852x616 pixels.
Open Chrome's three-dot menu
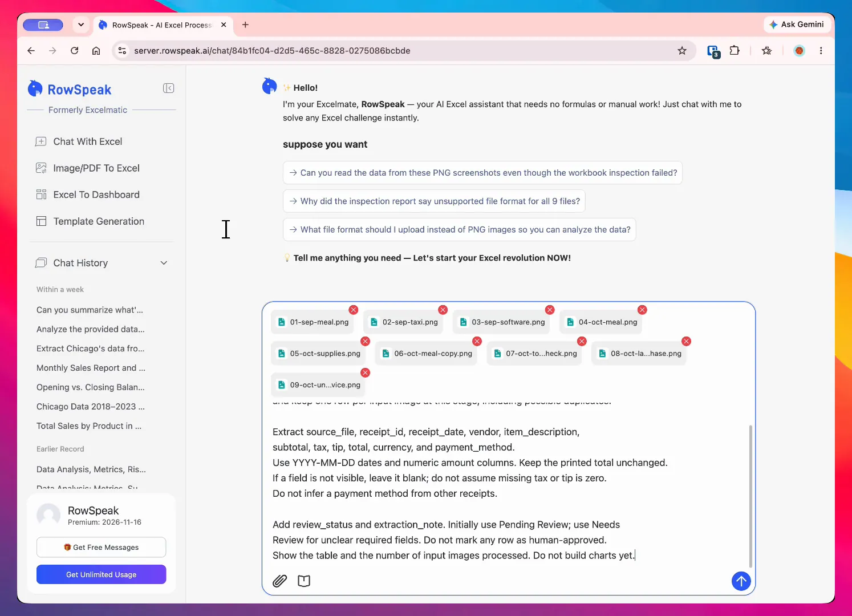pos(821,51)
